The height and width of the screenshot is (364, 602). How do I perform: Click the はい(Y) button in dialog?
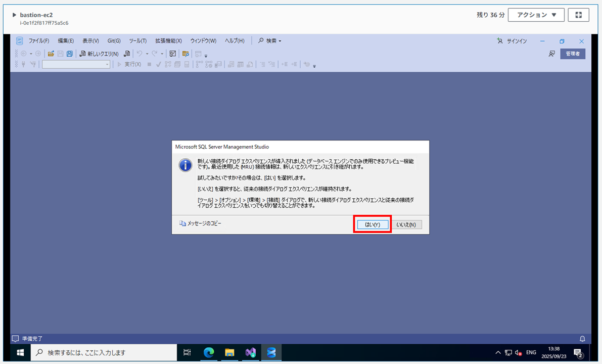click(x=373, y=224)
